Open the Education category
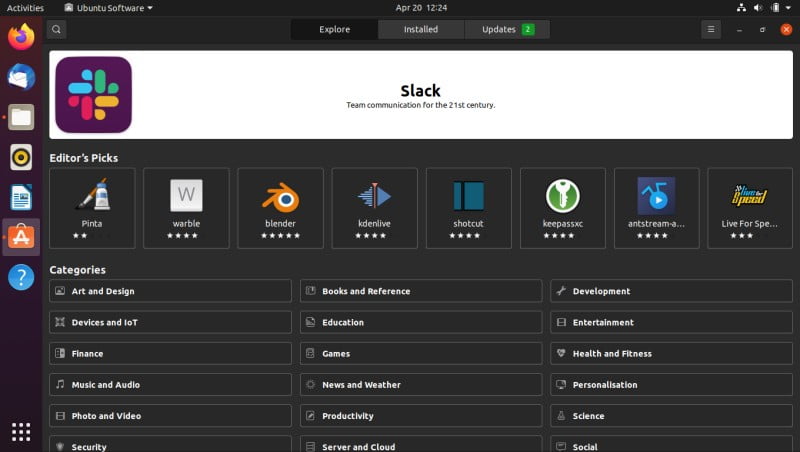 pyautogui.click(x=421, y=322)
